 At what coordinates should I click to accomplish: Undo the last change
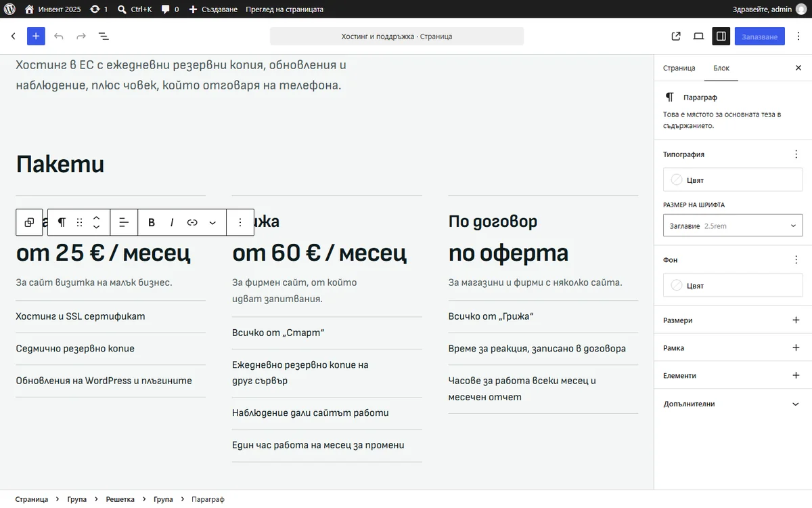coord(59,36)
